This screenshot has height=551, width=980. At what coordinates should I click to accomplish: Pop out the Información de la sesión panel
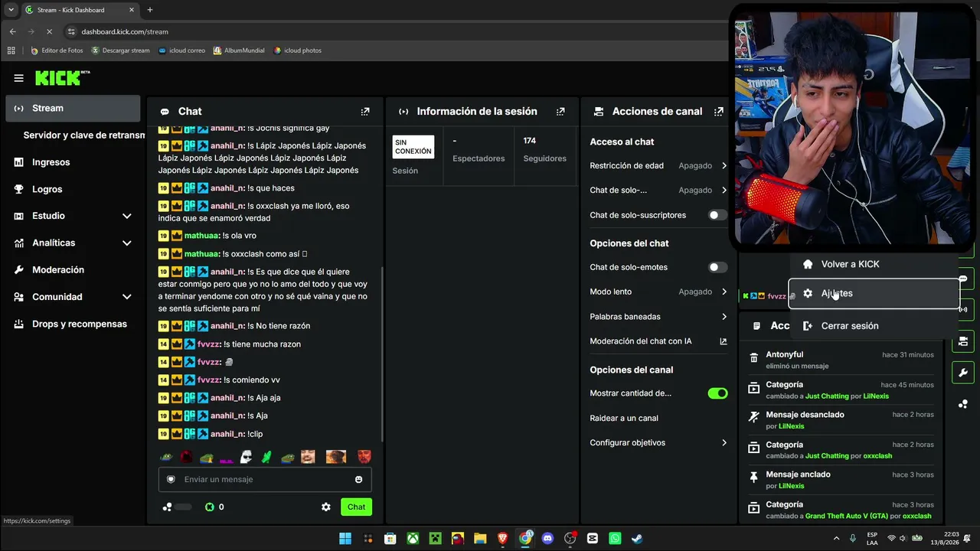click(560, 111)
